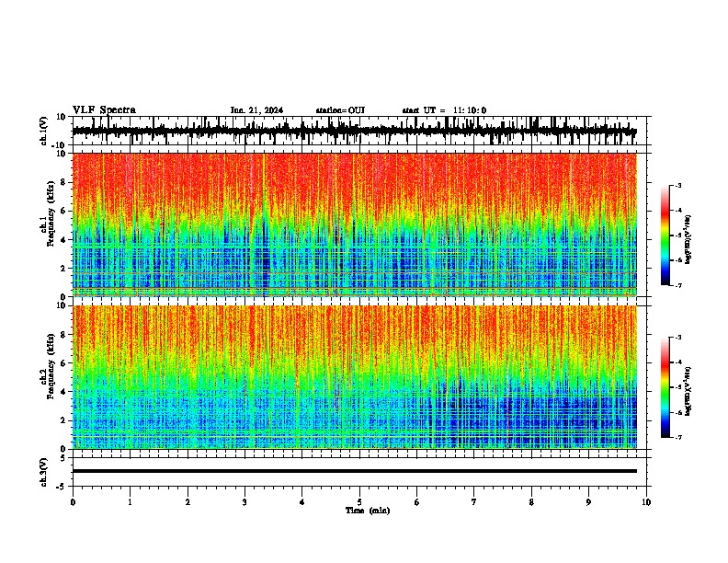Click time axis tick label 8
The image size is (728, 563).
click(531, 502)
